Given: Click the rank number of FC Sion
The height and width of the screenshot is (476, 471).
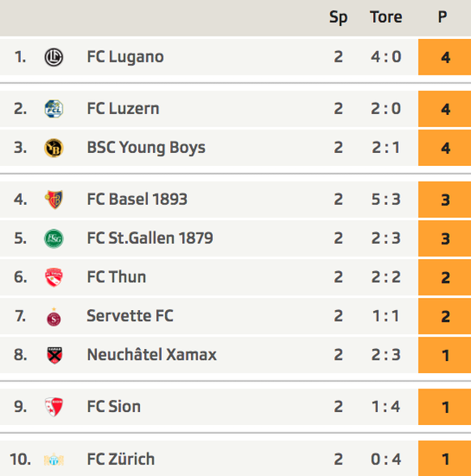Looking at the screenshot, I should point(20,406).
